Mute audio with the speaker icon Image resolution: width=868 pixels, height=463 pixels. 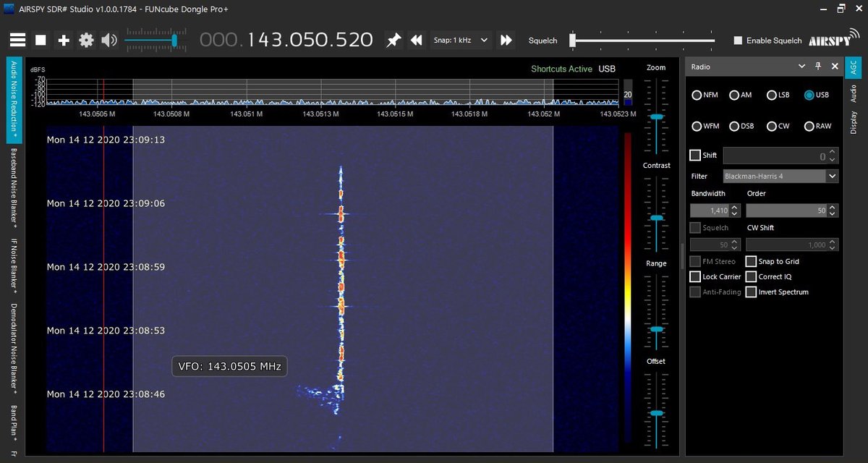[x=109, y=41]
